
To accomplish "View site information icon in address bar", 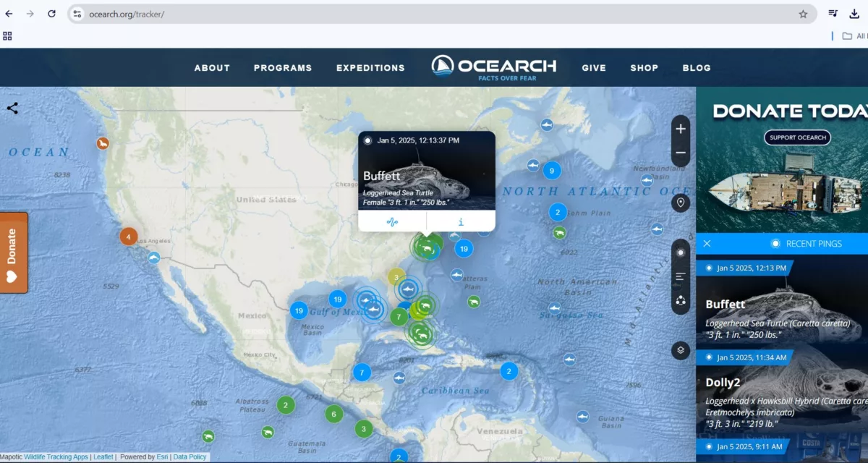I will point(78,14).
